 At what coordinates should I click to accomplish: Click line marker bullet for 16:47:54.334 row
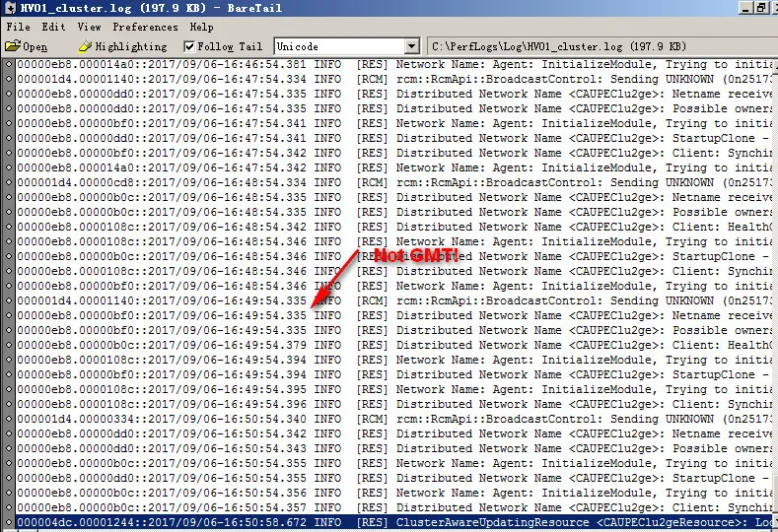9,80
